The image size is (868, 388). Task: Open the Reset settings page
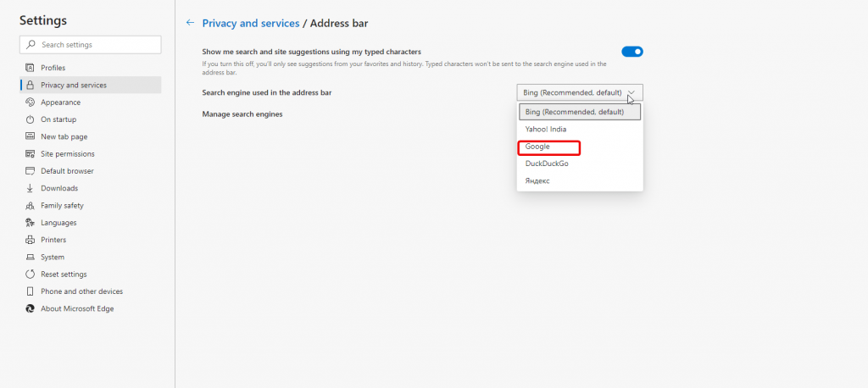pos(90,274)
